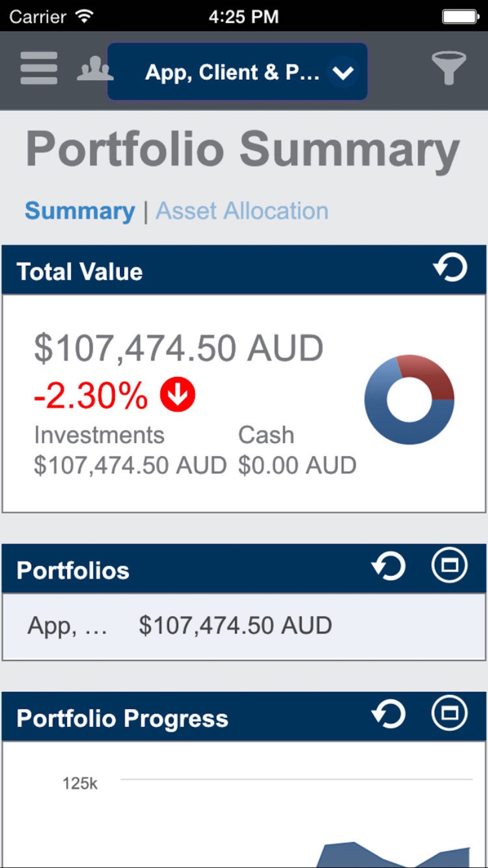Screen dimensions: 488x868
Task: Tap the Cash $0.00 AUD value
Action: 297,465
